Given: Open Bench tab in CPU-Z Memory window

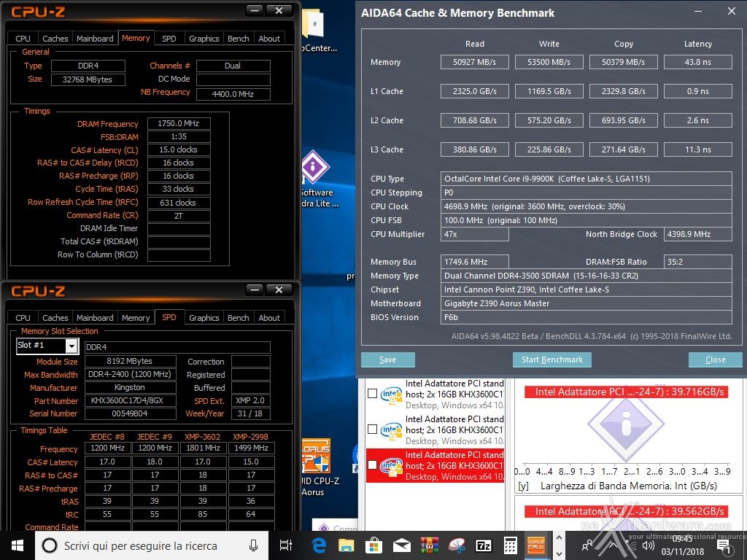Looking at the screenshot, I should 239,39.
